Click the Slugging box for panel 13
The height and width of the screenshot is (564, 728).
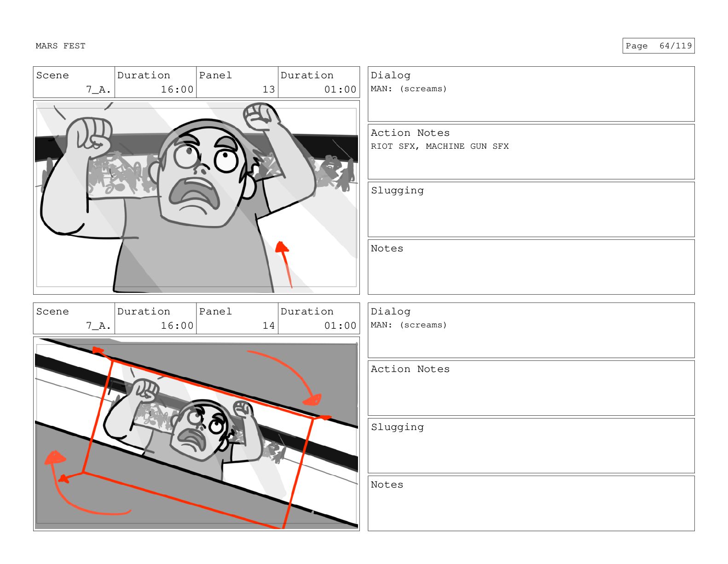pos(531,209)
